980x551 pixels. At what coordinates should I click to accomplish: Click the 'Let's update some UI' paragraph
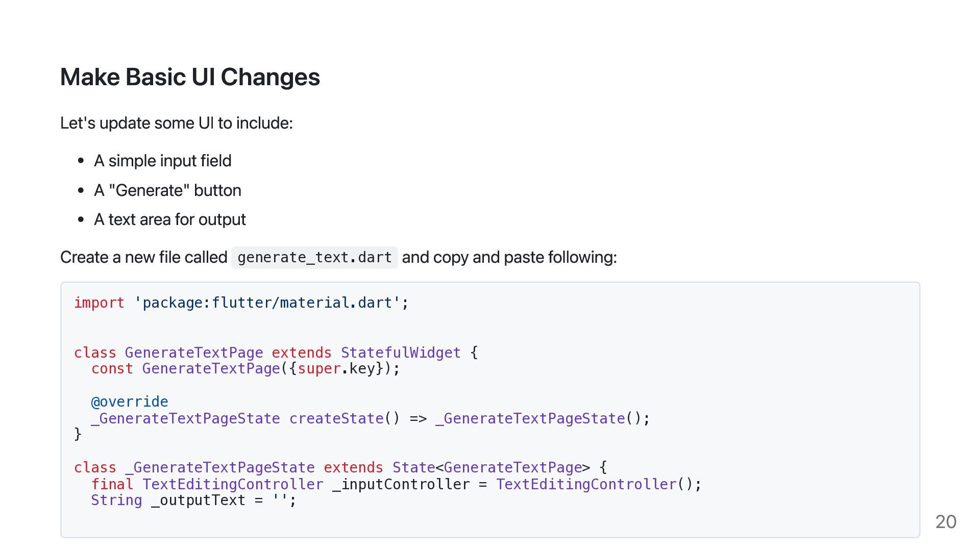(177, 123)
